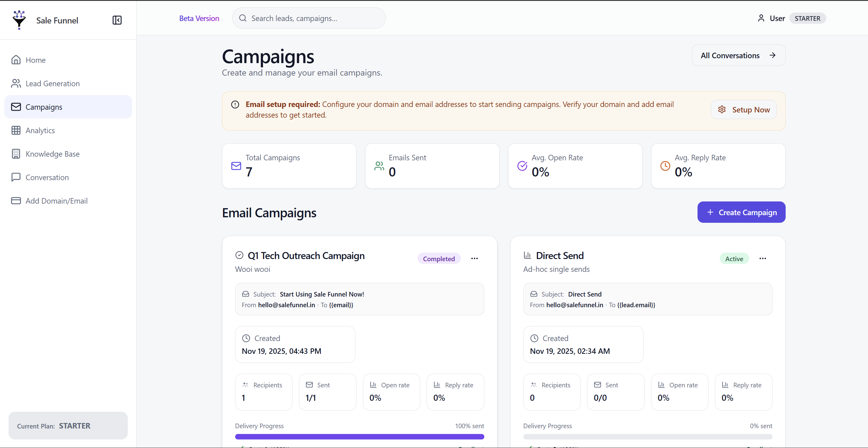Click the Add Domain/Email card icon
Screen dimensions: 868x448
pyautogui.click(x=16, y=201)
